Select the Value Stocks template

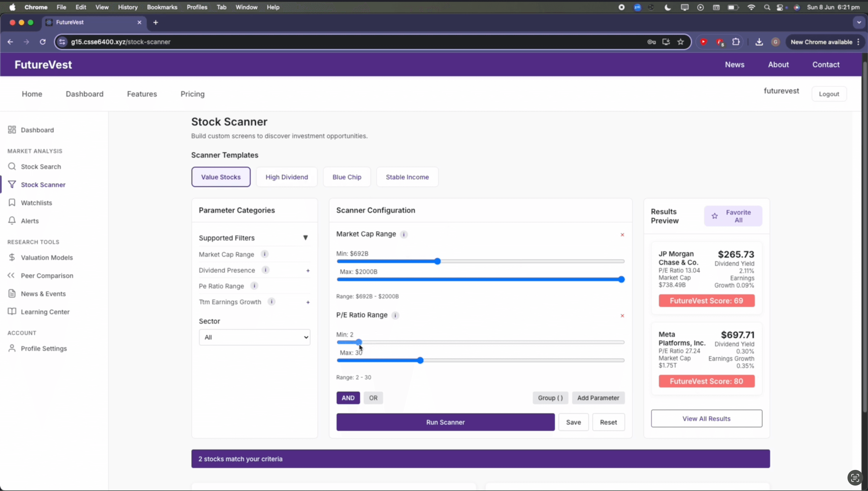point(221,177)
